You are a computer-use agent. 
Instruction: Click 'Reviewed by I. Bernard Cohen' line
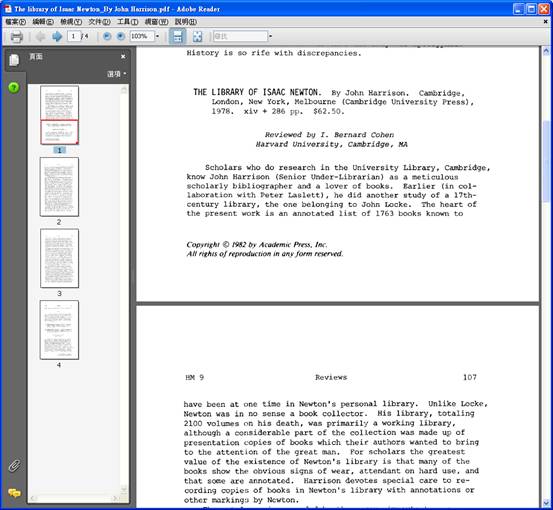(329, 135)
